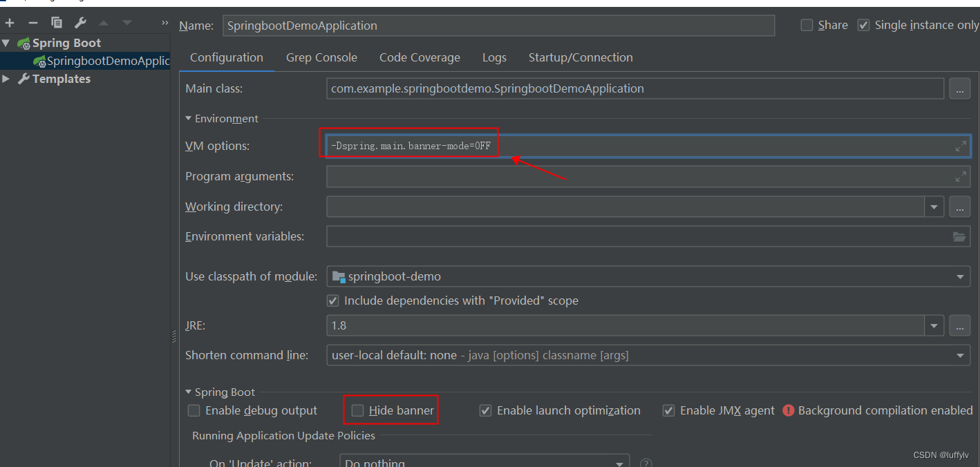Move configuration up arrow
The width and height of the screenshot is (980, 467).
pos(104,23)
